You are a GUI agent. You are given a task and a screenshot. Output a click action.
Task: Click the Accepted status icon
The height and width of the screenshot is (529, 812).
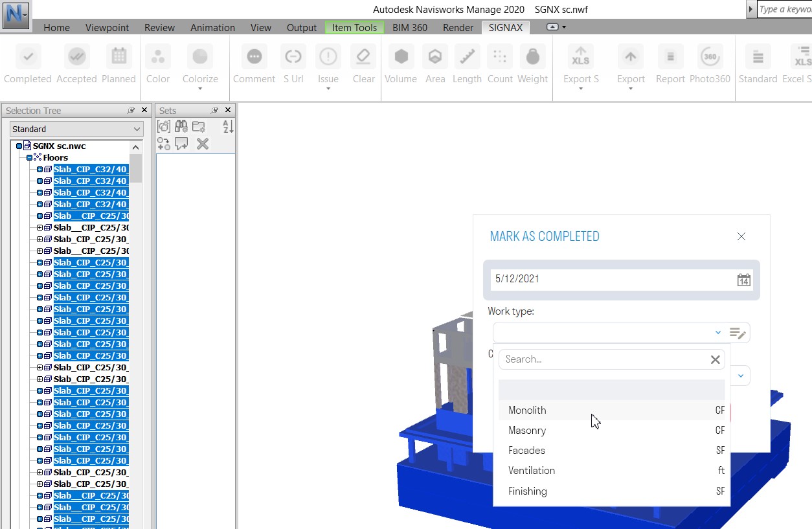tap(76, 57)
